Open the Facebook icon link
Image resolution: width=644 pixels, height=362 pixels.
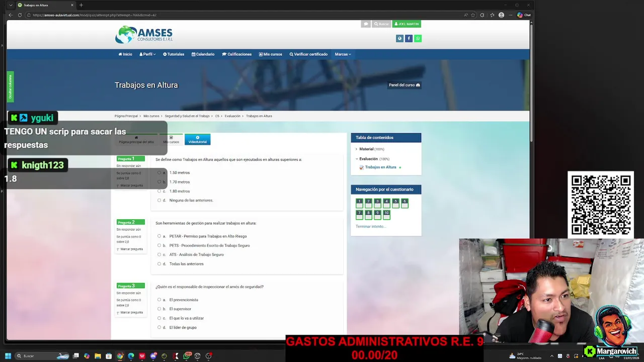point(409,38)
